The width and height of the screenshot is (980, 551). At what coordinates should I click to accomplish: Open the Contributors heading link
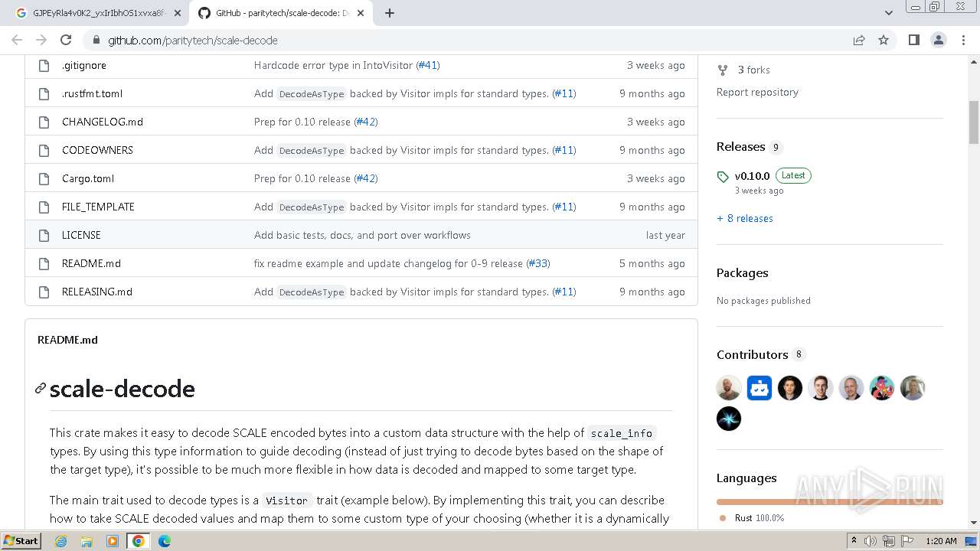(x=753, y=354)
